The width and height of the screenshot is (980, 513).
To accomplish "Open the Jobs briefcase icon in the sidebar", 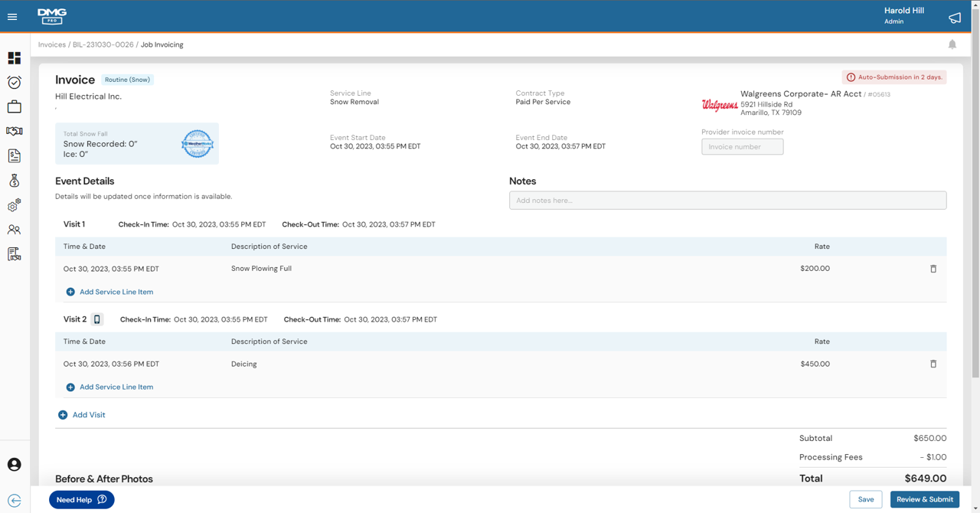I will (14, 106).
